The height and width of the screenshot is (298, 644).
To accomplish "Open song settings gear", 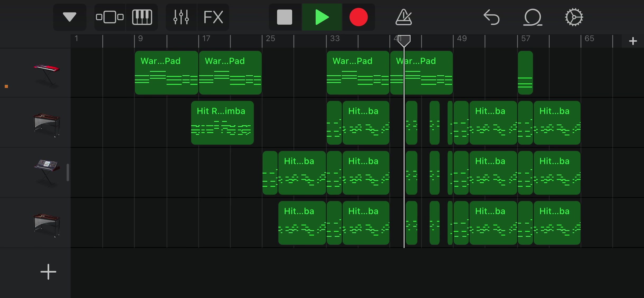I will click(574, 17).
